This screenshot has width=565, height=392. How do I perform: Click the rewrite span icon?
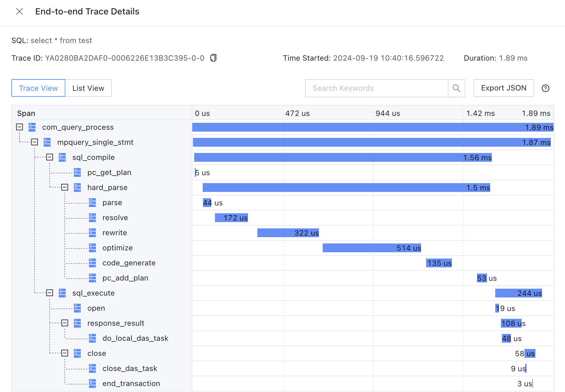[92, 233]
